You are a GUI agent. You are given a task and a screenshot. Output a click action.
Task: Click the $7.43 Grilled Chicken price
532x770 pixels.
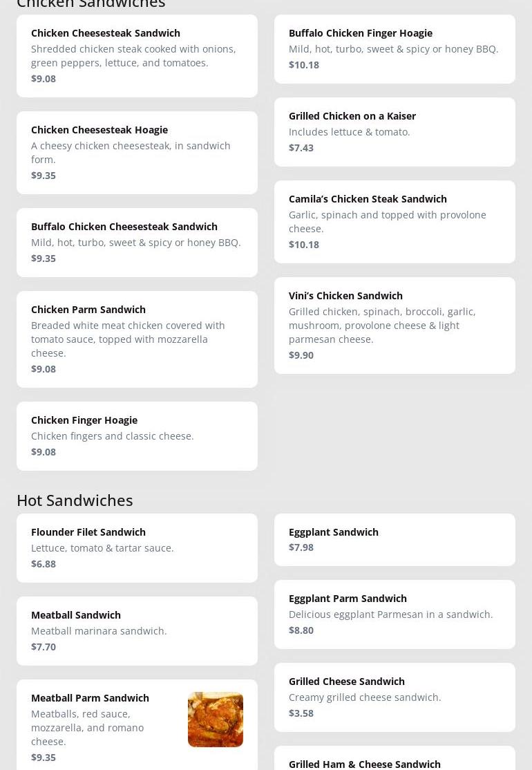[x=301, y=148]
